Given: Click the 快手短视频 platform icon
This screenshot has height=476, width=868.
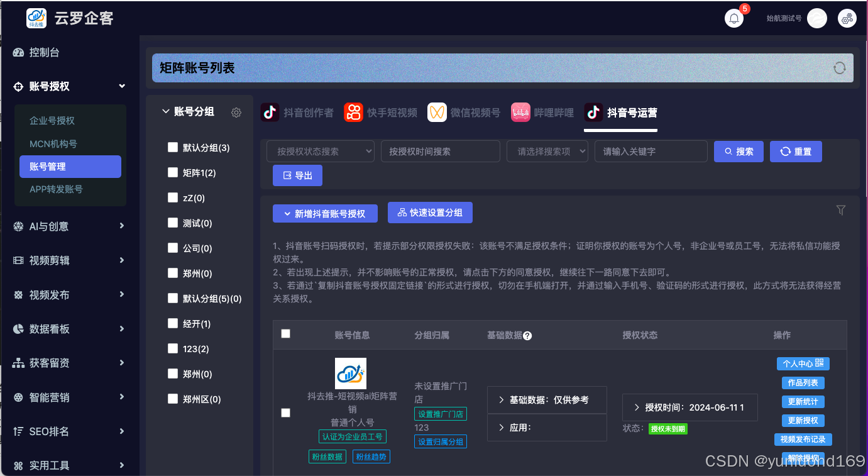Looking at the screenshot, I should (354, 113).
